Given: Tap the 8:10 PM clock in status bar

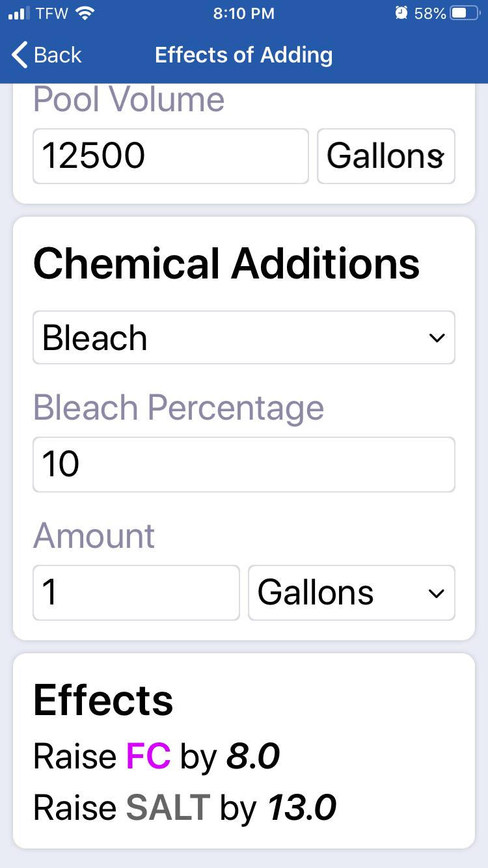Looking at the screenshot, I should (244, 13).
